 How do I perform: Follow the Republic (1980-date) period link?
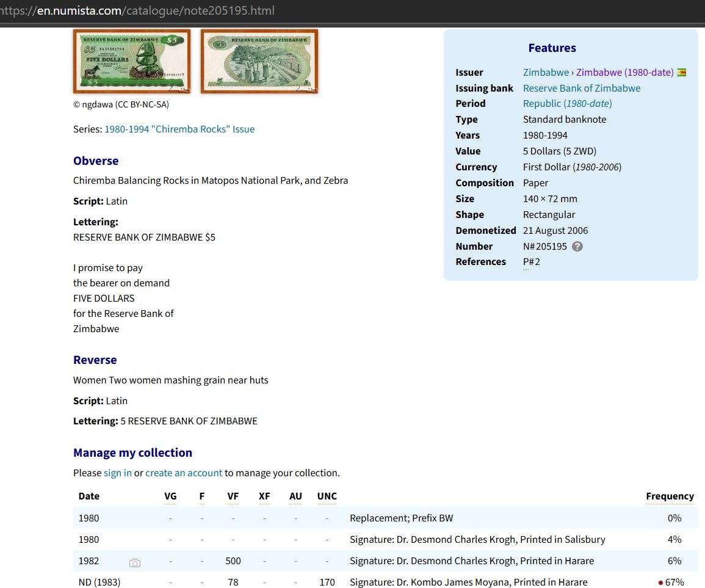click(567, 104)
